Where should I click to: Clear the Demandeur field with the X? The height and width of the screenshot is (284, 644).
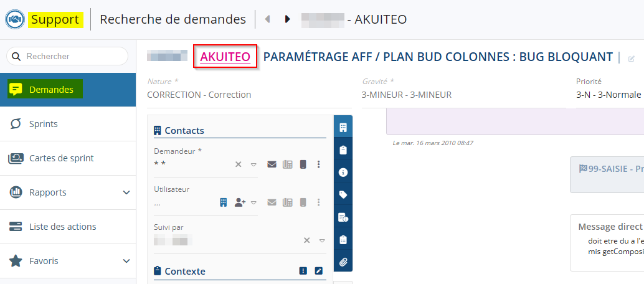coord(238,164)
